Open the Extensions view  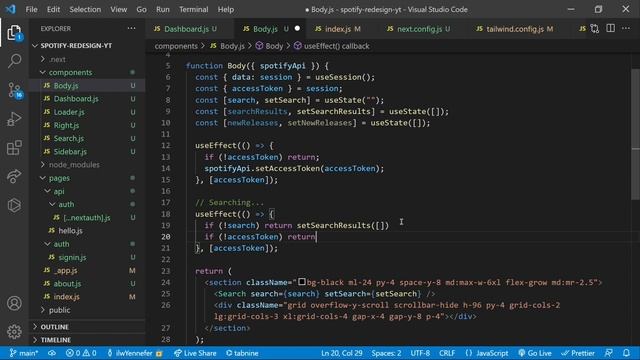coord(14,148)
